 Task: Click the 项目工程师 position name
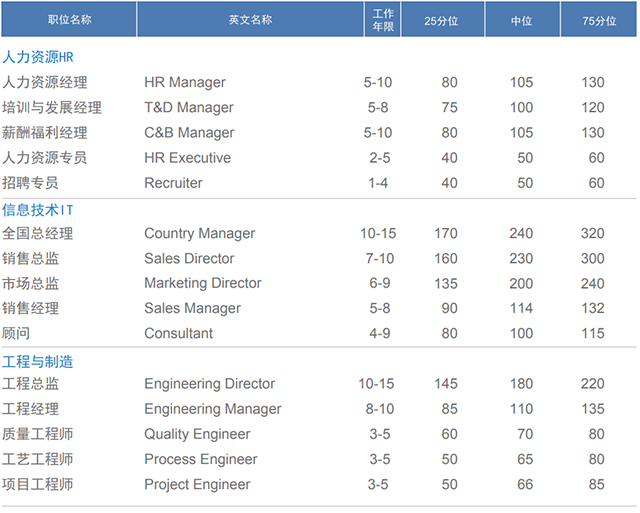coord(38,484)
